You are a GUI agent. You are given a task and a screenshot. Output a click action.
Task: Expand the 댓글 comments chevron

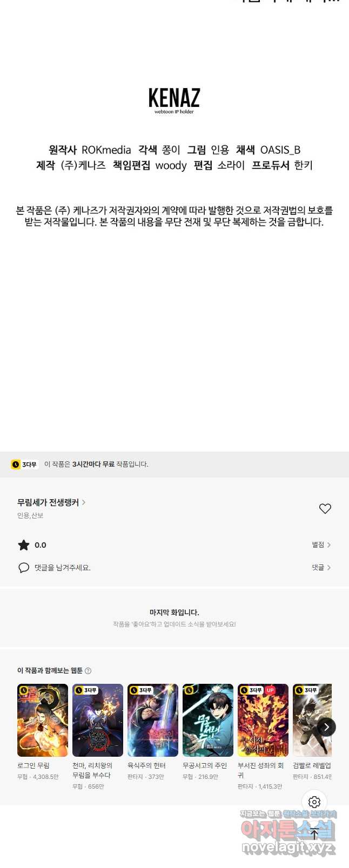[x=329, y=568]
